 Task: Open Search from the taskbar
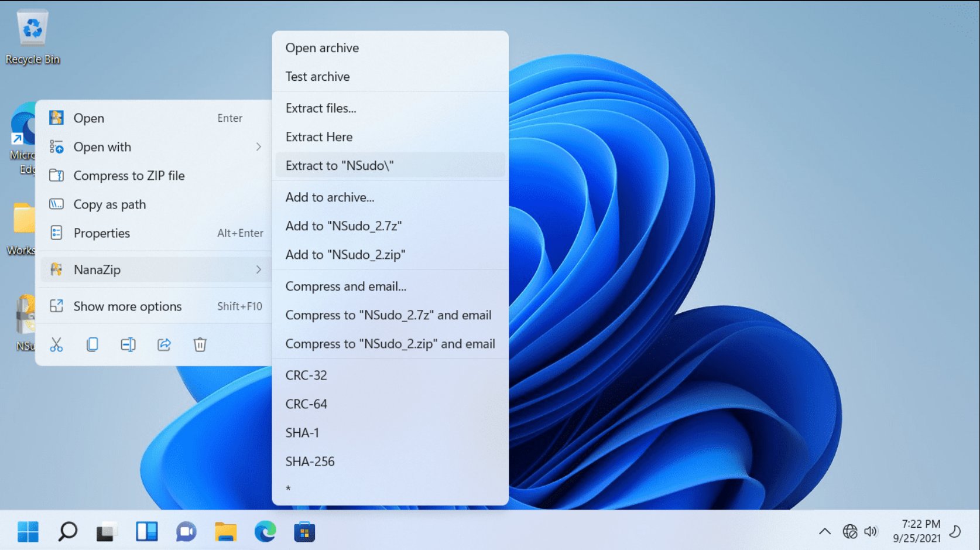coord(68,531)
